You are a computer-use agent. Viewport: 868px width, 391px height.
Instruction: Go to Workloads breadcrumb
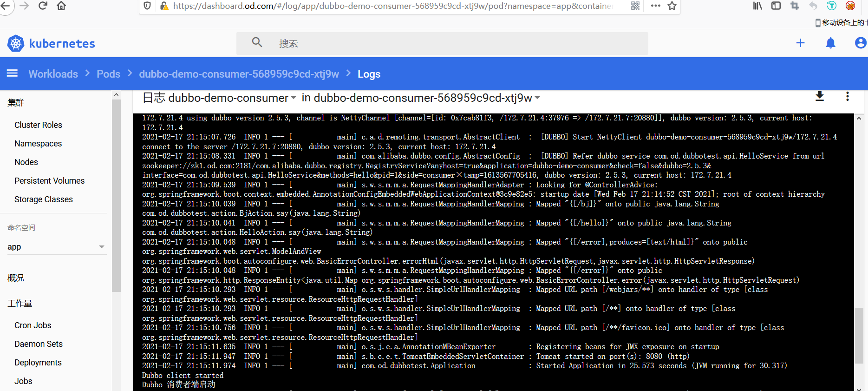53,74
